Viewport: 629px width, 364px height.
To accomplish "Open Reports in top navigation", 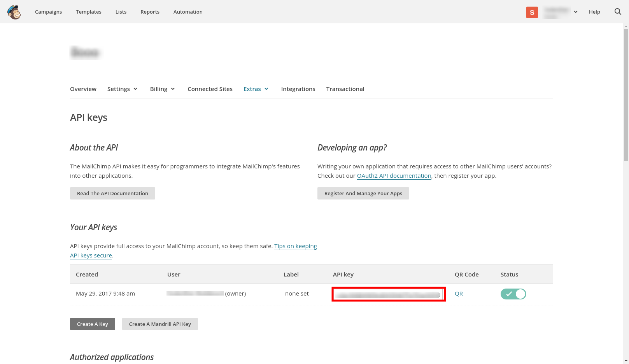I will [x=150, y=12].
